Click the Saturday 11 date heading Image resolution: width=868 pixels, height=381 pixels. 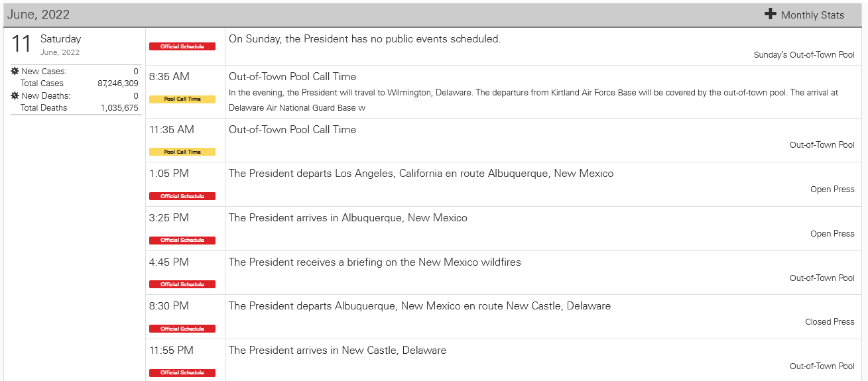46,44
